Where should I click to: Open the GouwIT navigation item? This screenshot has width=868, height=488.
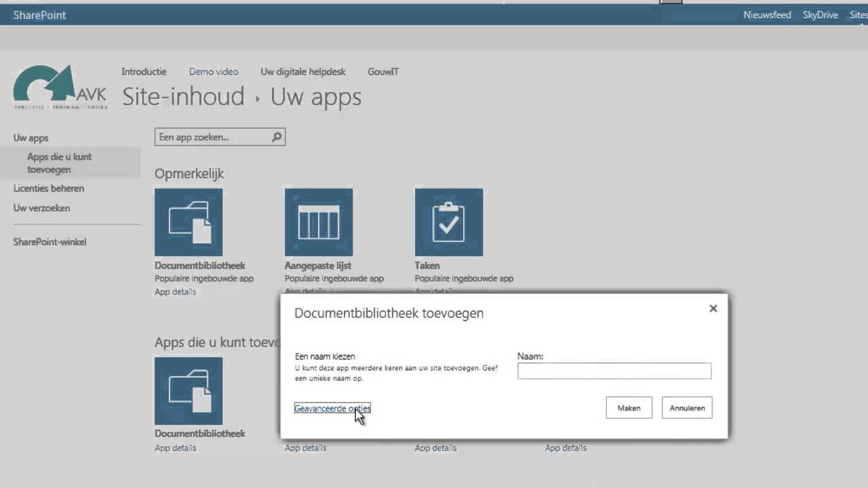(383, 72)
